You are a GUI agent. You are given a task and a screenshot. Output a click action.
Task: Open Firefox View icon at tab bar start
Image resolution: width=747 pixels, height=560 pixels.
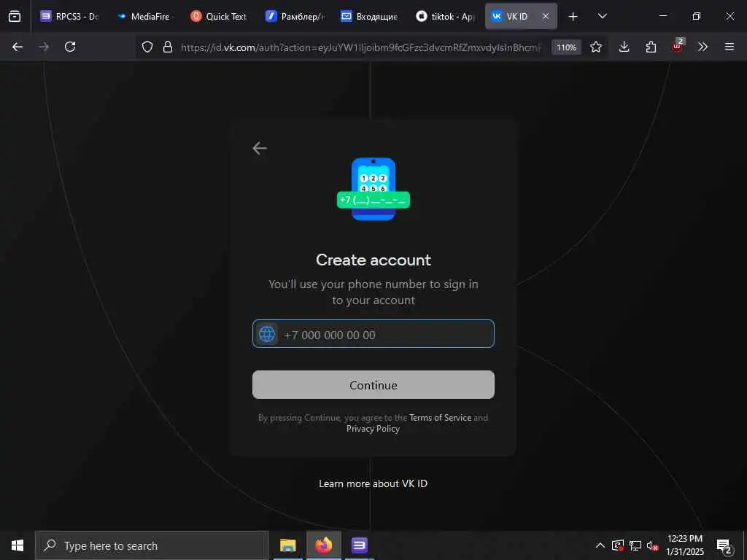point(15,16)
